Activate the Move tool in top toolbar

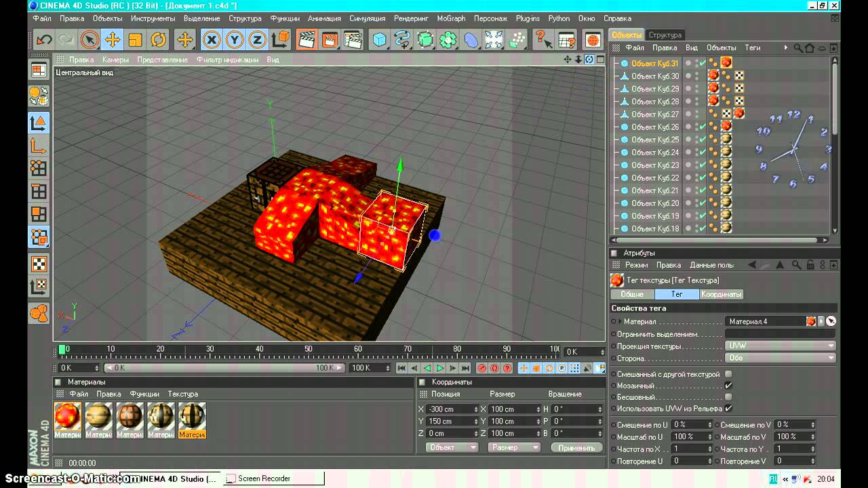tap(113, 40)
